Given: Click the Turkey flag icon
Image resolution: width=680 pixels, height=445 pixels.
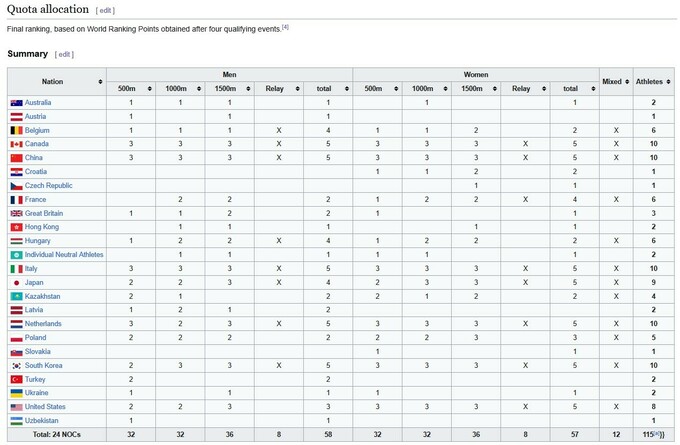Looking at the screenshot, I should tap(16, 380).
